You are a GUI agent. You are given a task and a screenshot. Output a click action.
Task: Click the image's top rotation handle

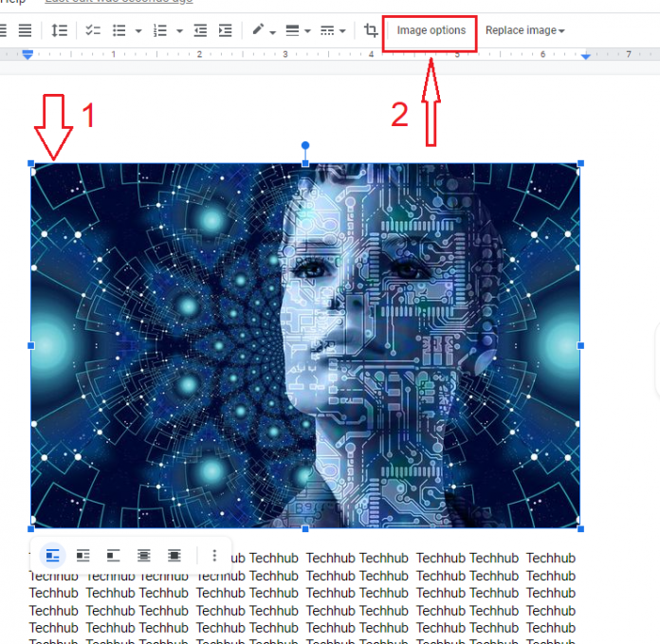pos(305,146)
